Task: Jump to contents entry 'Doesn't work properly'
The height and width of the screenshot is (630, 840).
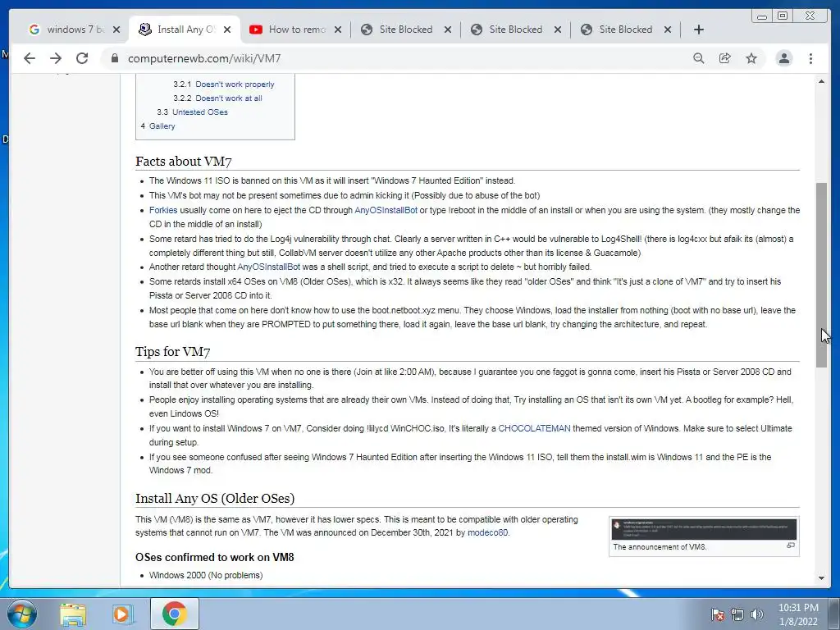Action: pos(235,84)
